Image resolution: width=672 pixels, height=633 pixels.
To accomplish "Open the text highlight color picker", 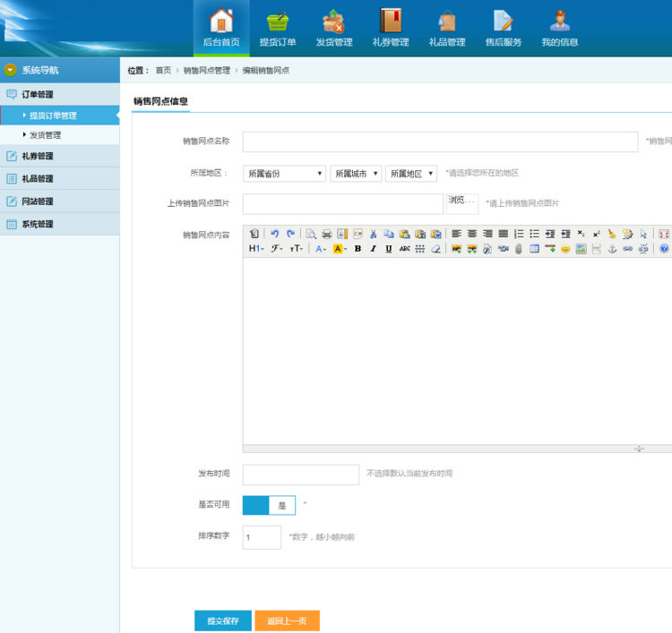I will click(340, 249).
